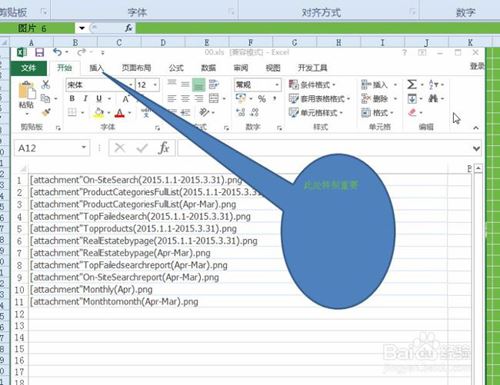Click the Fill down arrow icon
This screenshot has height=385, width=500.
412,99
